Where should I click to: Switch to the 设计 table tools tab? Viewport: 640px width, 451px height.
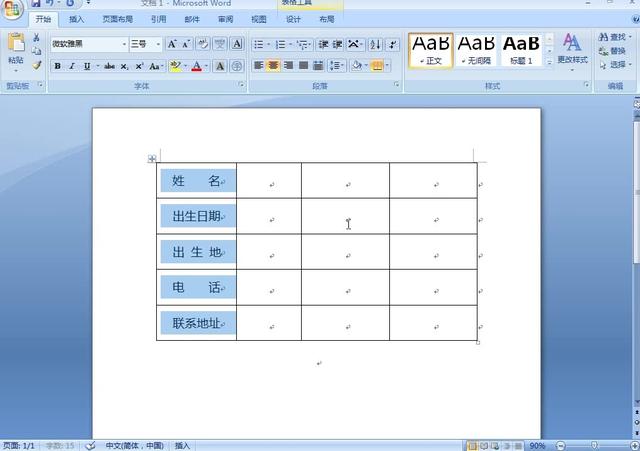293,19
